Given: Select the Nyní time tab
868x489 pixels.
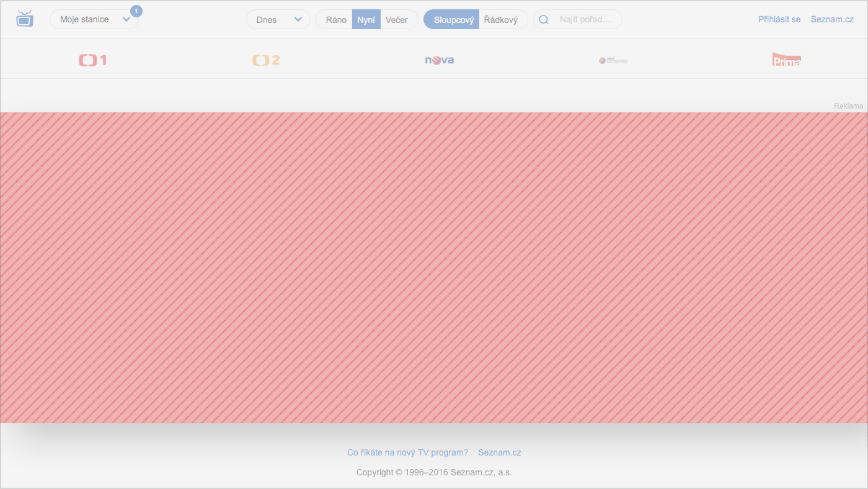Looking at the screenshot, I should [366, 19].
